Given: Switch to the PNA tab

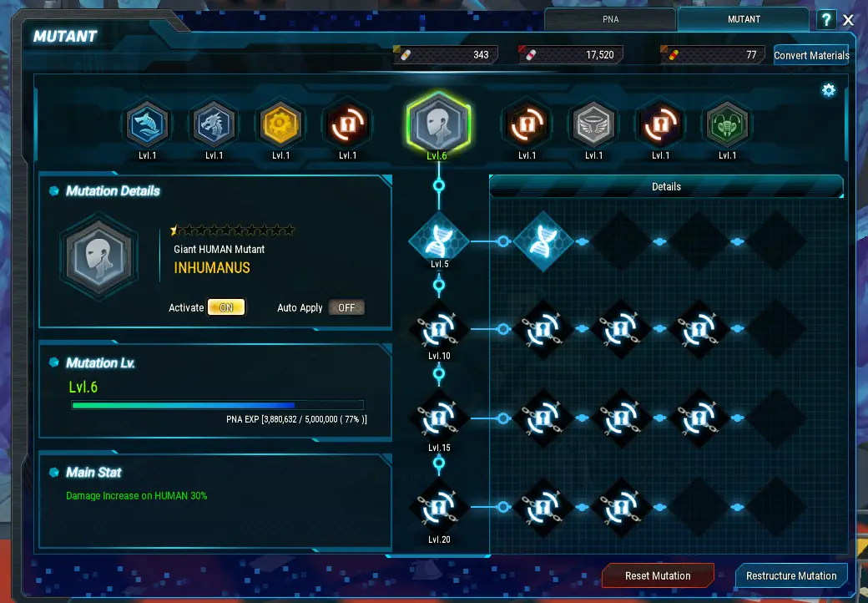Looking at the screenshot, I should (x=610, y=19).
